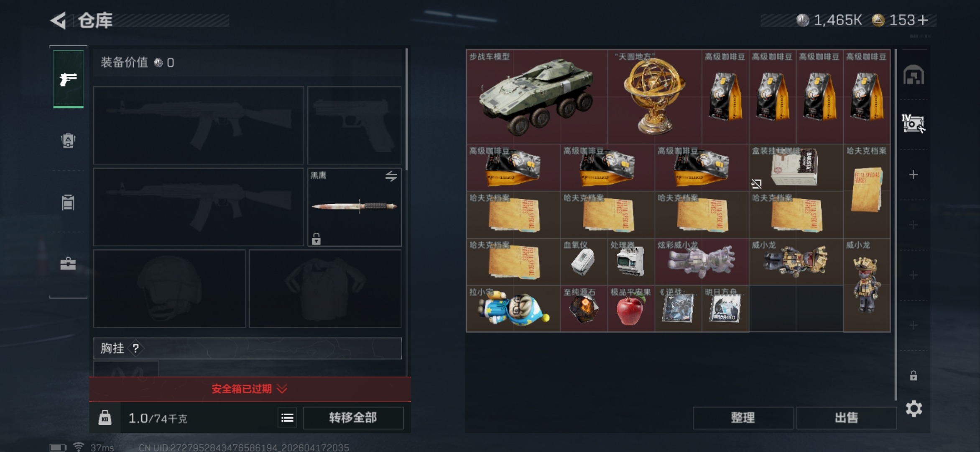Select the 步战车模型 vehicle model item
Screen dimensions: 980x452
[537, 97]
